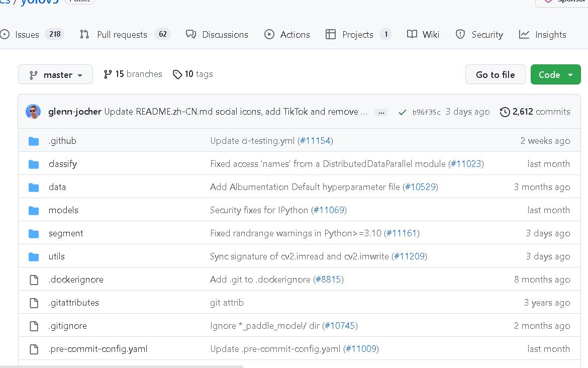This screenshot has width=588, height=368.
Task: Open the models folder
Action: click(63, 210)
